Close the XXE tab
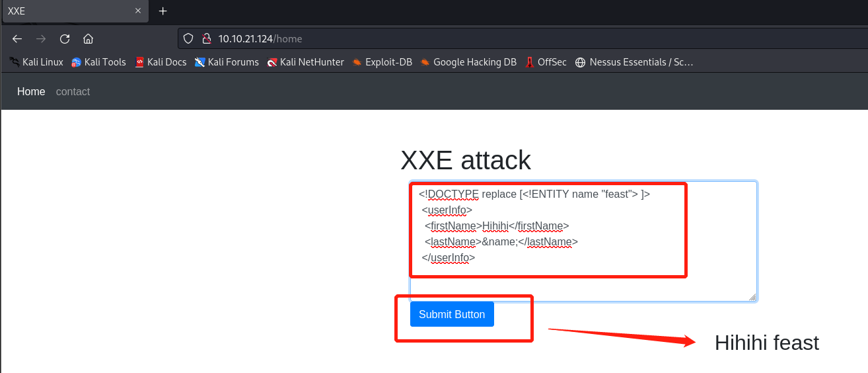This screenshot has width=868, height=373. click(138, 11)
